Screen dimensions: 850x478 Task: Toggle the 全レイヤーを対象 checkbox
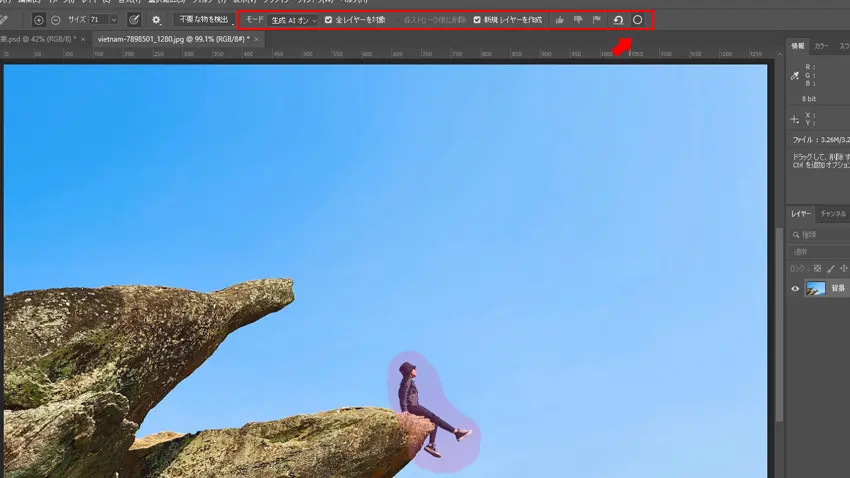(329, 20)
